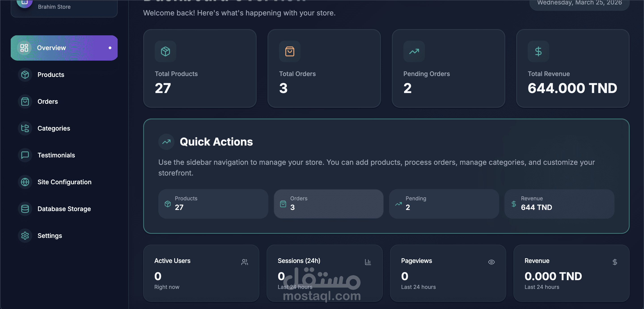Click the Categories tree icon
The height and width of the screenshot is (309, 644).
click(x=25, y=128)
